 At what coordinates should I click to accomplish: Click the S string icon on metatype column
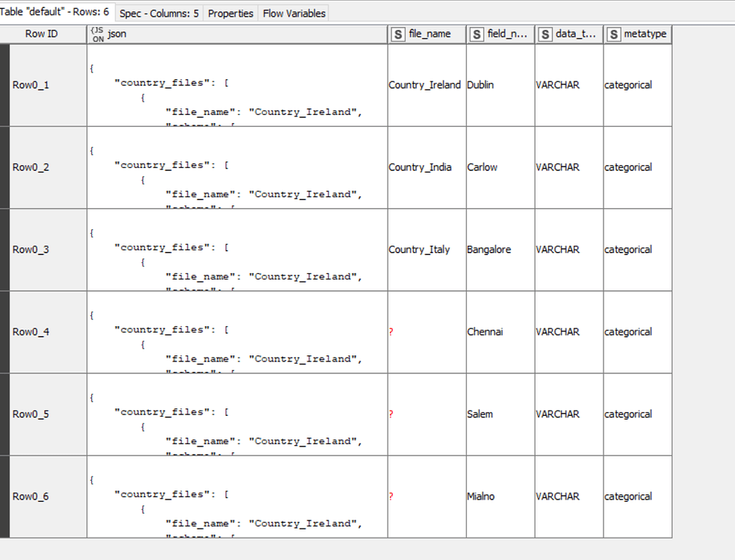613,34
